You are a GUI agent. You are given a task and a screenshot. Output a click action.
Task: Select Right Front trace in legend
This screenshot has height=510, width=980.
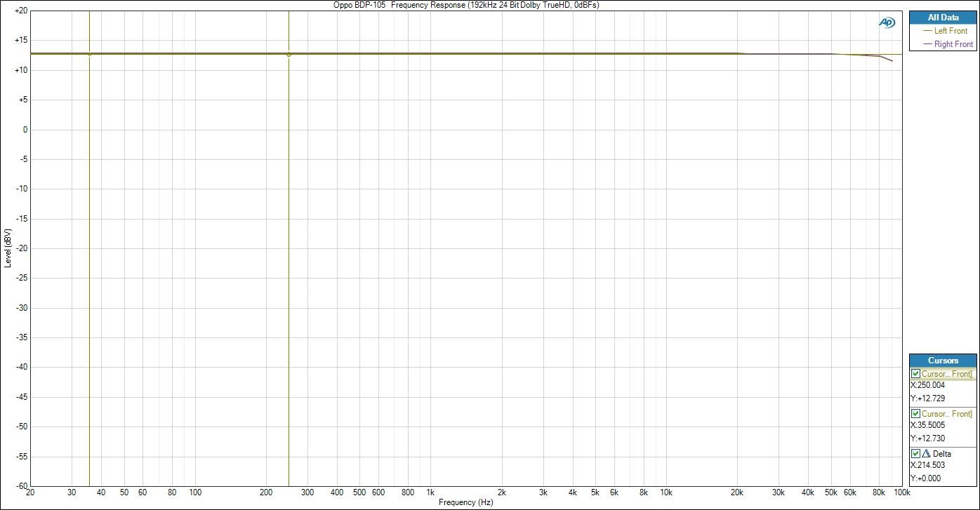tap(953, 44)
